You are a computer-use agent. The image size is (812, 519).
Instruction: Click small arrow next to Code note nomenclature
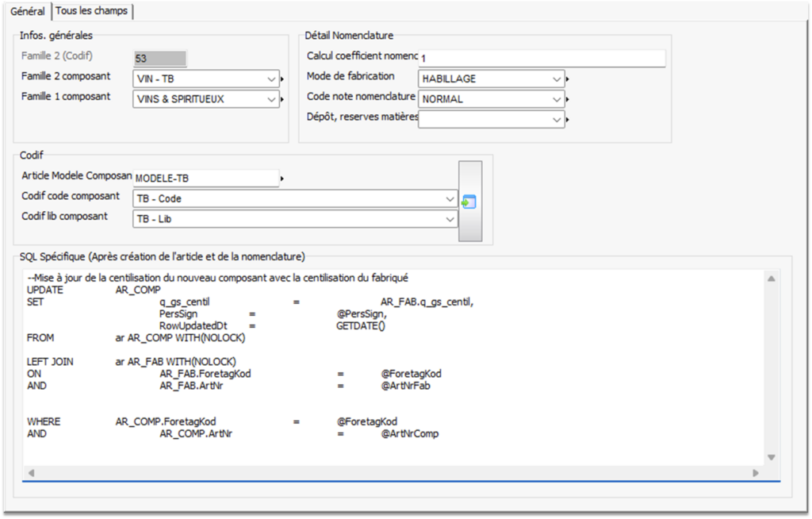pyautogui.click(x=568, y=100)
